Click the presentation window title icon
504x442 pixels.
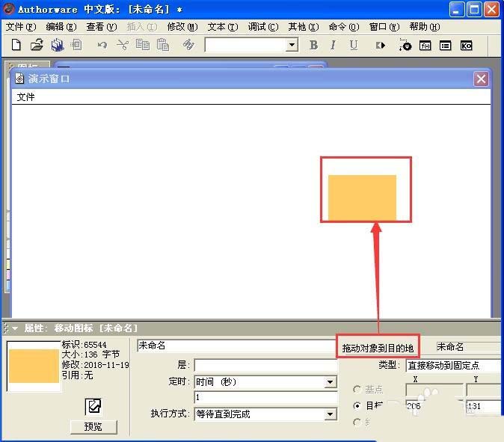point(19,79)
